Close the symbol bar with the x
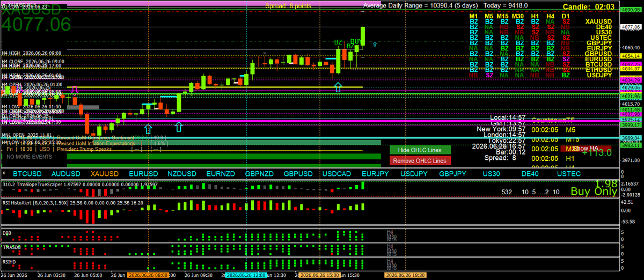Screen dimensions: 644x280 click(5, 174)
